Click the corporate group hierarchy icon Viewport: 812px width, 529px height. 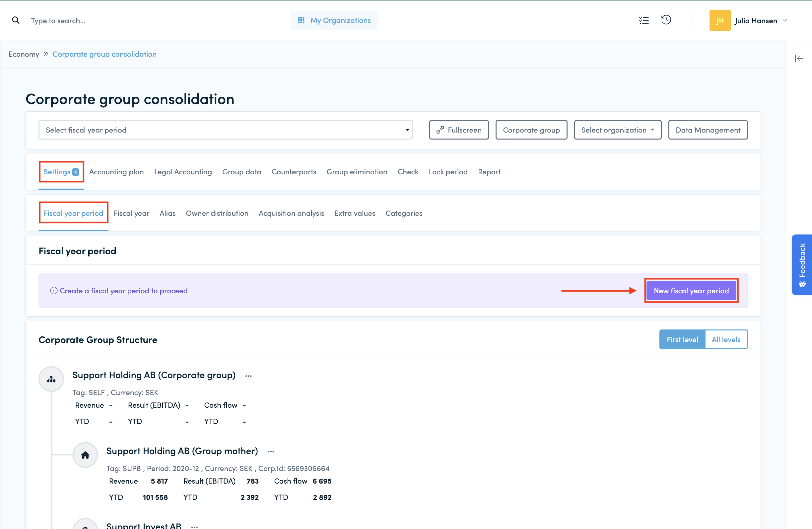click(51, 379)
